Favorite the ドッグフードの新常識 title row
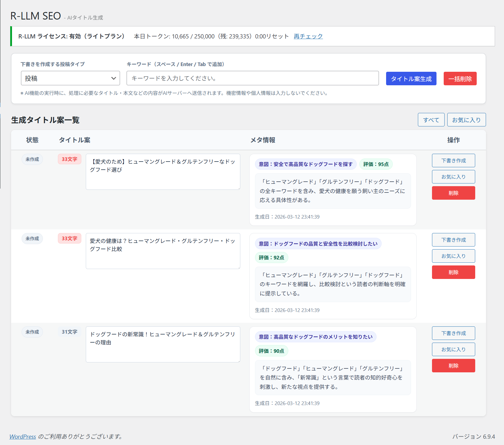This screenshot has width=504, height=445. tap(453, 350)
